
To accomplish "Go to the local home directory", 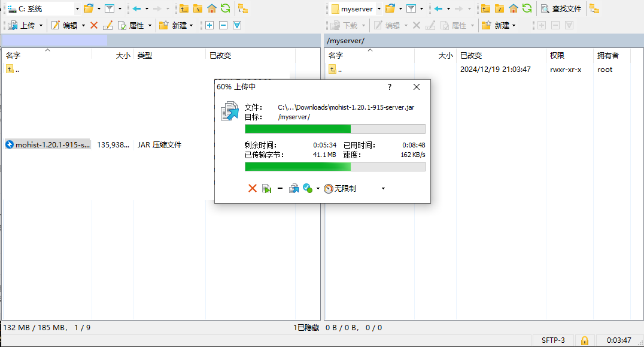I will [211, 8].
